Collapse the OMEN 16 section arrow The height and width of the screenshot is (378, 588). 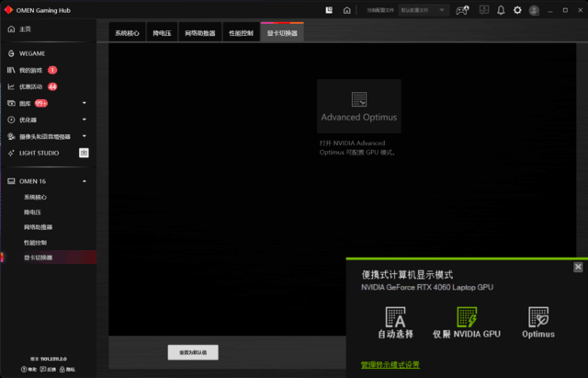[x=85, y=181]
